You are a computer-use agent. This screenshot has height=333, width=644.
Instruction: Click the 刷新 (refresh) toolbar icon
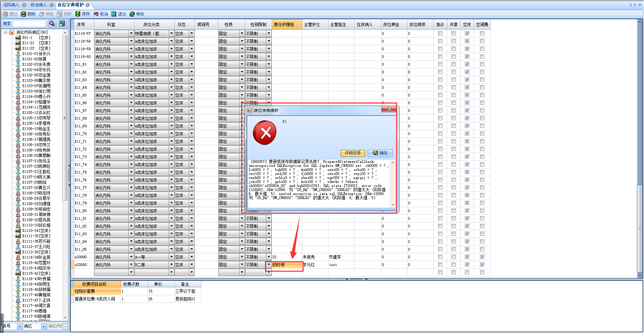60,14
